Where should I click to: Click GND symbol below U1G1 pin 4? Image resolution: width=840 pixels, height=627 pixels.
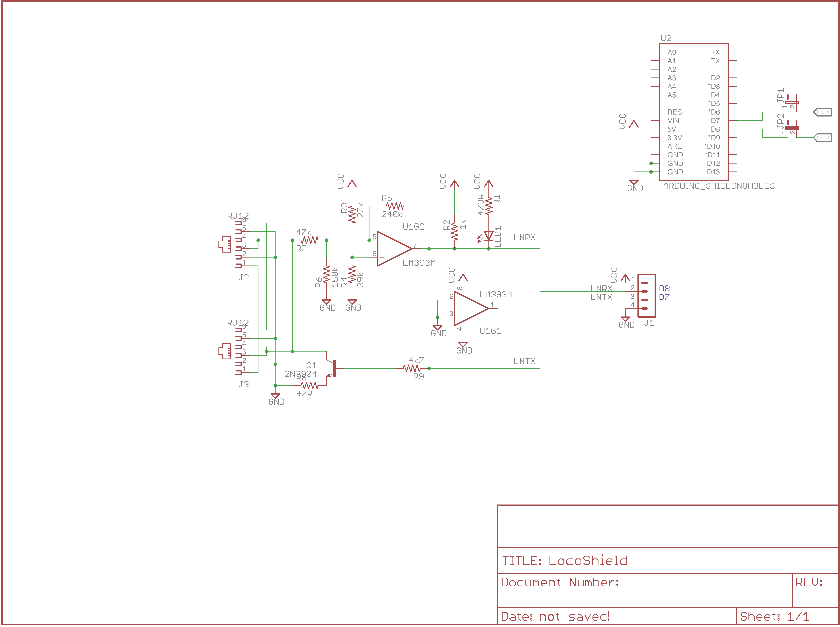[x=463, y=345]
